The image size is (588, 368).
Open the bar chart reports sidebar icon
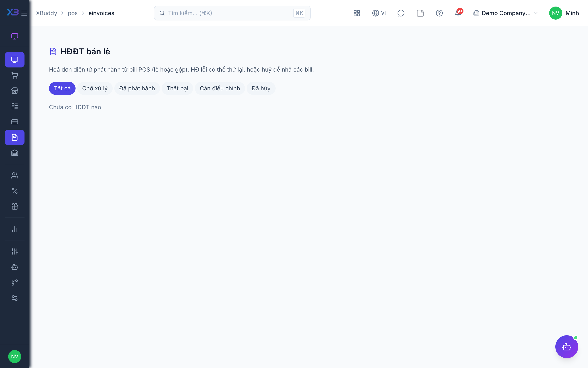coord(14,229)
